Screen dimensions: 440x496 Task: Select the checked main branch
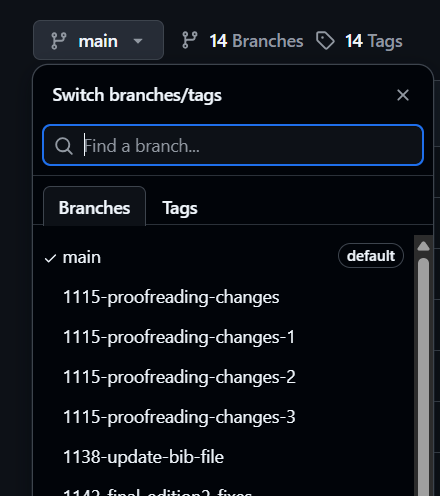223,257
